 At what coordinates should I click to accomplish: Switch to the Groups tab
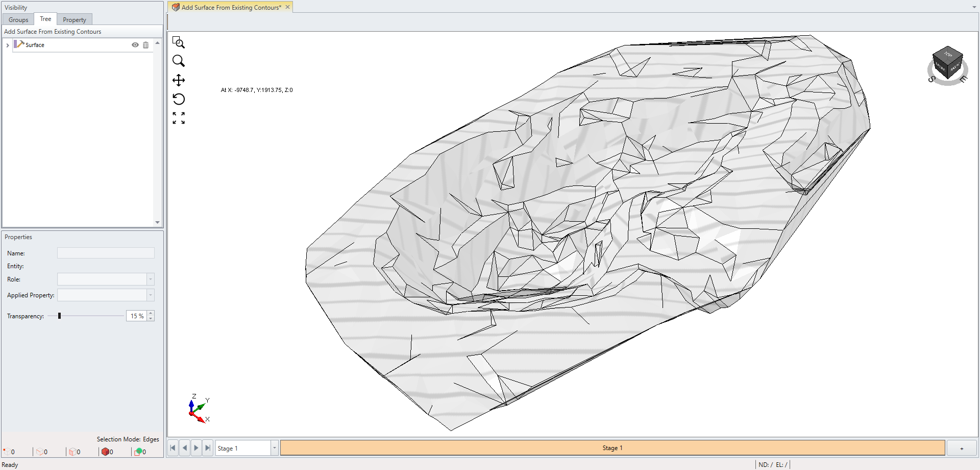[x=18, y=19]
